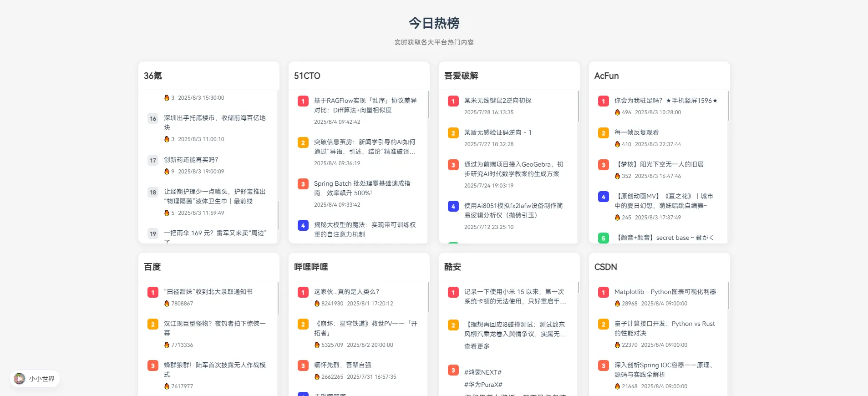Click rank 2 badge beside 汉江现巨型怪物
This screenshot has width=868, height=396.
pos(153,324)
